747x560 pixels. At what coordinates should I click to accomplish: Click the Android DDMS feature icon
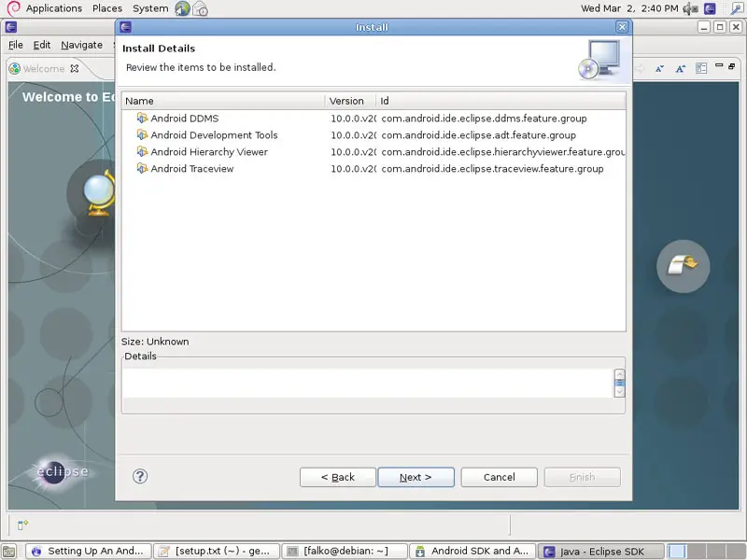coord(142,118)
